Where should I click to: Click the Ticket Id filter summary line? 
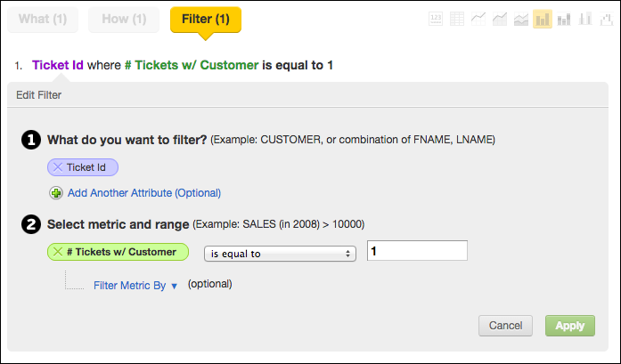pyautogui.click(x=183, y=65)
